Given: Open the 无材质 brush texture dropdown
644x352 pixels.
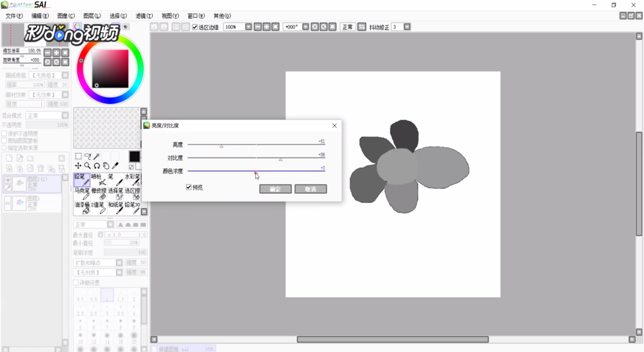Looking at the screenshot, I should [x=119, y=272].
